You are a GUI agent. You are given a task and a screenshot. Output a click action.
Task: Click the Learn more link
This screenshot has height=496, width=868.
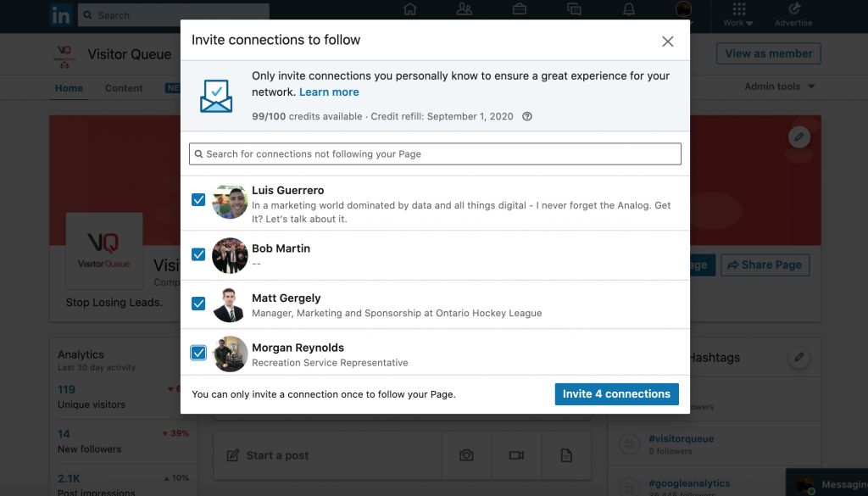[x=330, y=92]
